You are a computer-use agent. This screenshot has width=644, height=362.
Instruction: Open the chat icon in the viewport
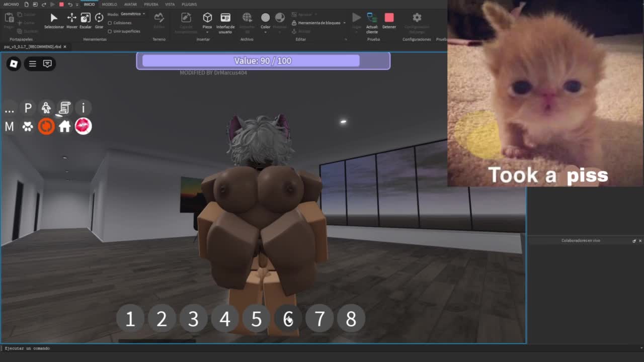pos(47,64)
